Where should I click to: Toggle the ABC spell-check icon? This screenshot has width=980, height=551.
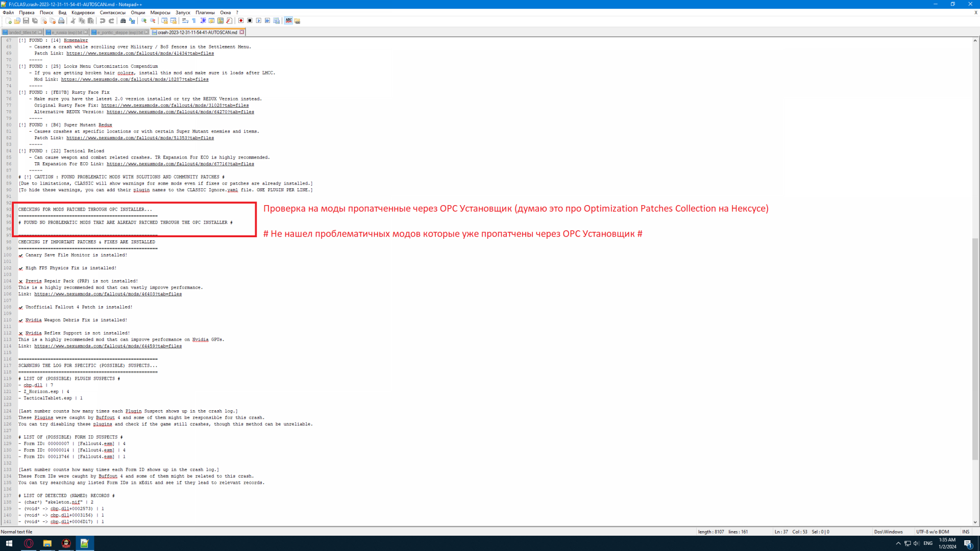[288, 21]
